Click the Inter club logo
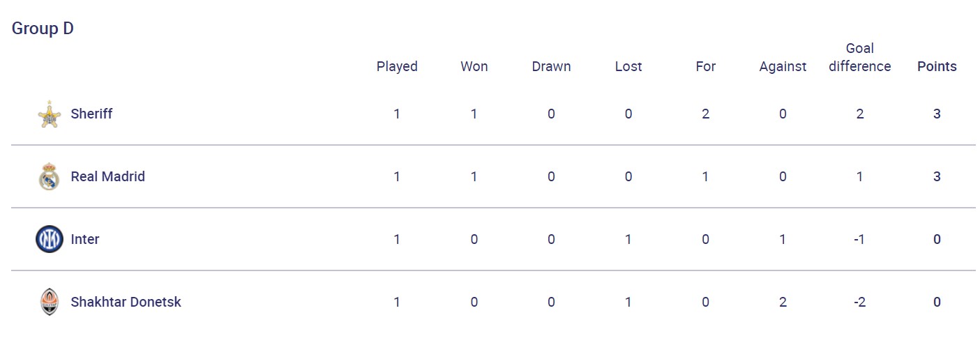Viewport: 980px width, 352px height. click(x=49, y=240)
